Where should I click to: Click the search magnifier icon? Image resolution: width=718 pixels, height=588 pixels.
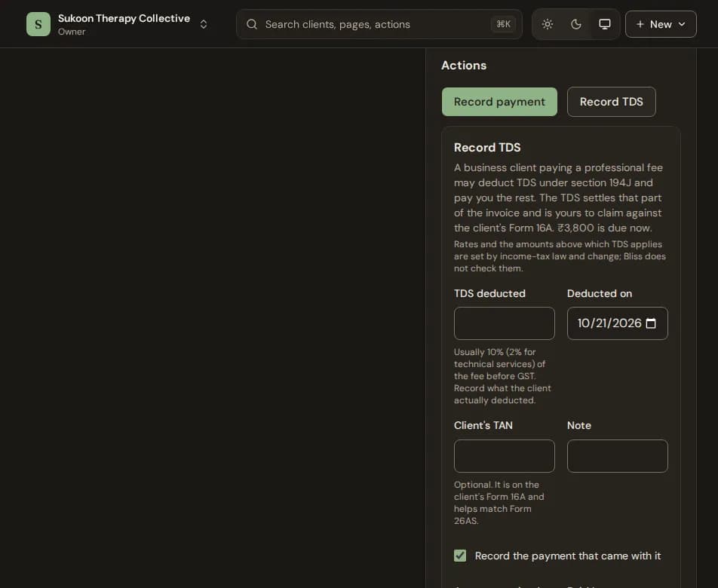pyautogui.click(x=252, y=24)
